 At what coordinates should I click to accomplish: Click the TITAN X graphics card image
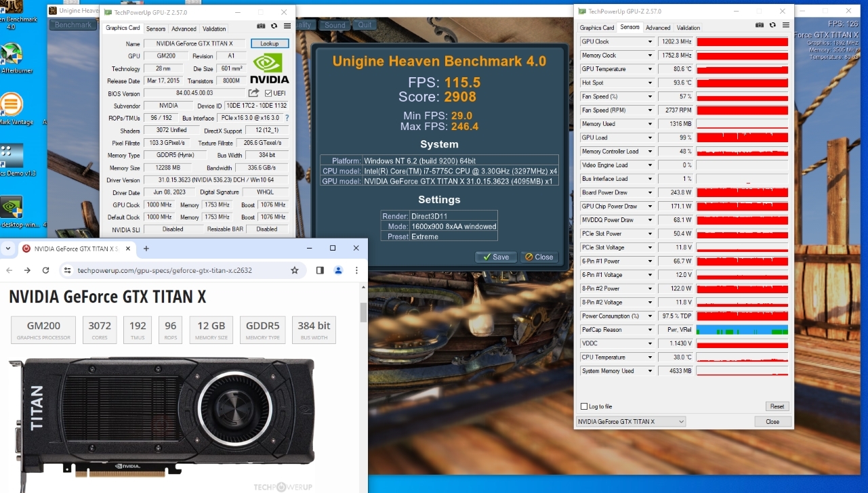tap(162, 416)
